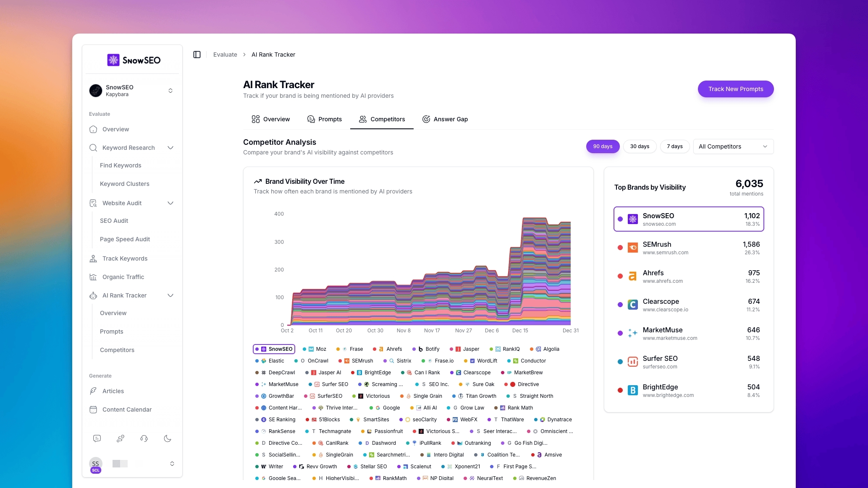Enable the 30 days time filter

tap(640, 146)
